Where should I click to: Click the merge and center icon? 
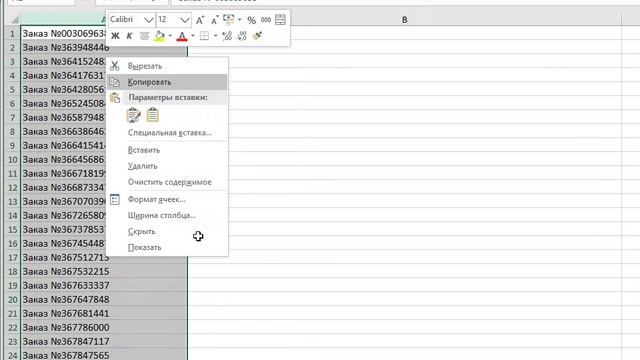[x=280, y=20]
